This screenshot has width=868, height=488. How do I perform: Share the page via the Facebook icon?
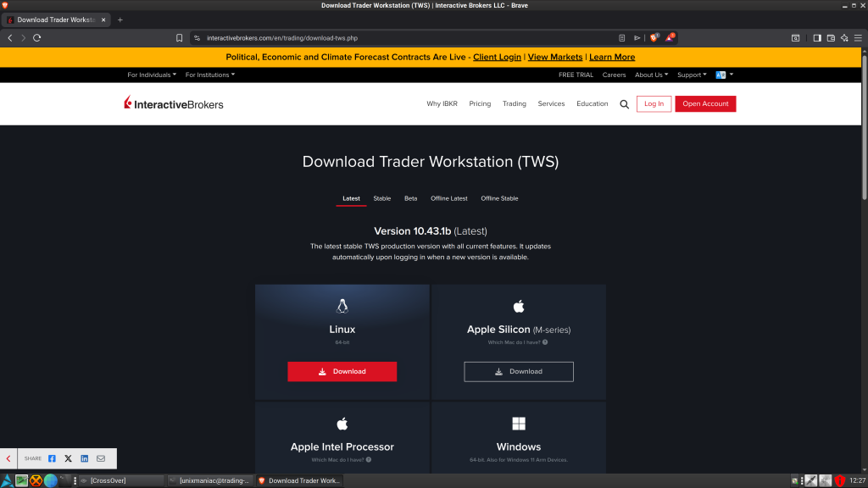click(x=53, y=457)
